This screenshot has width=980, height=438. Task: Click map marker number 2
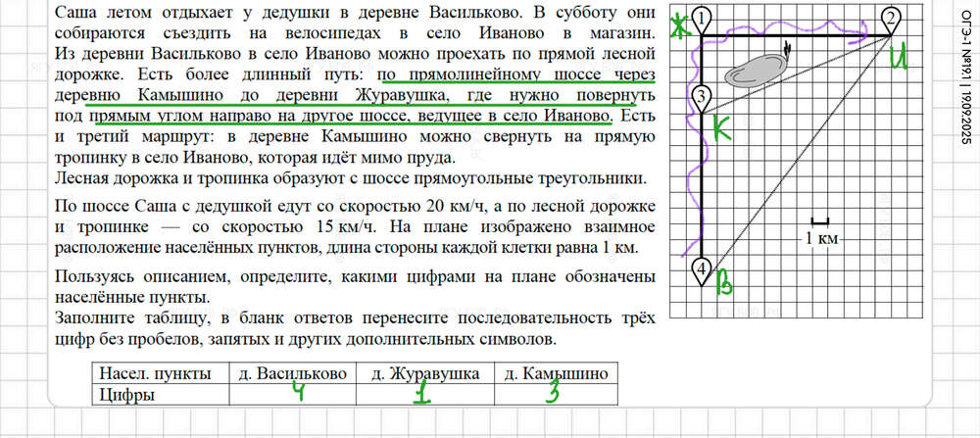pyautogui.click(x=891, y=18)
